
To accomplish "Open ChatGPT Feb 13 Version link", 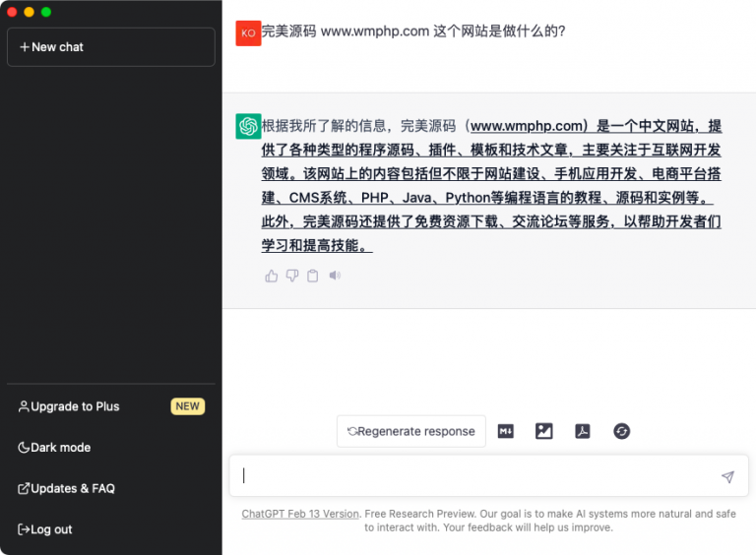I will (x=300, y=514).
